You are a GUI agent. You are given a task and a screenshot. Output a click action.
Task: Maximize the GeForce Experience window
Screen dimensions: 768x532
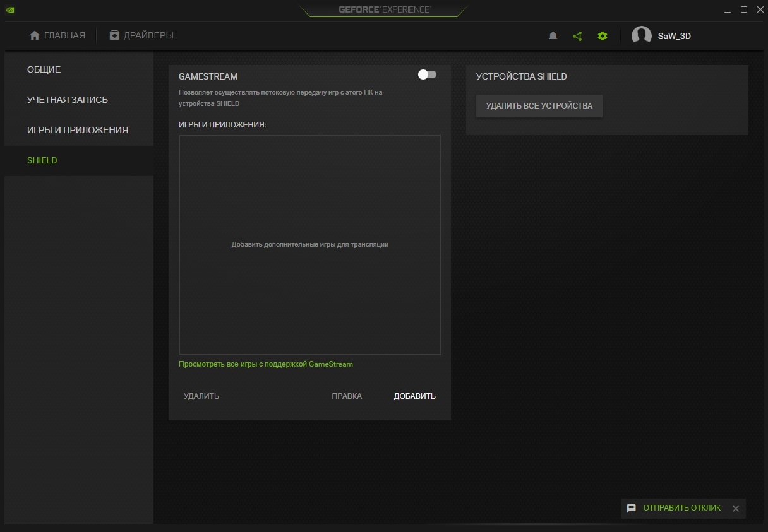point(744,9)
